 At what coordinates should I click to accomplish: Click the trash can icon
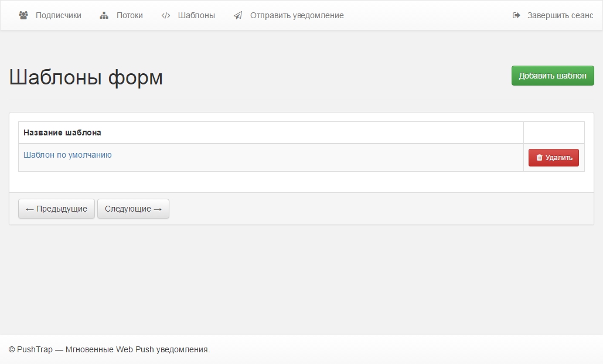(x=539, y=158)
